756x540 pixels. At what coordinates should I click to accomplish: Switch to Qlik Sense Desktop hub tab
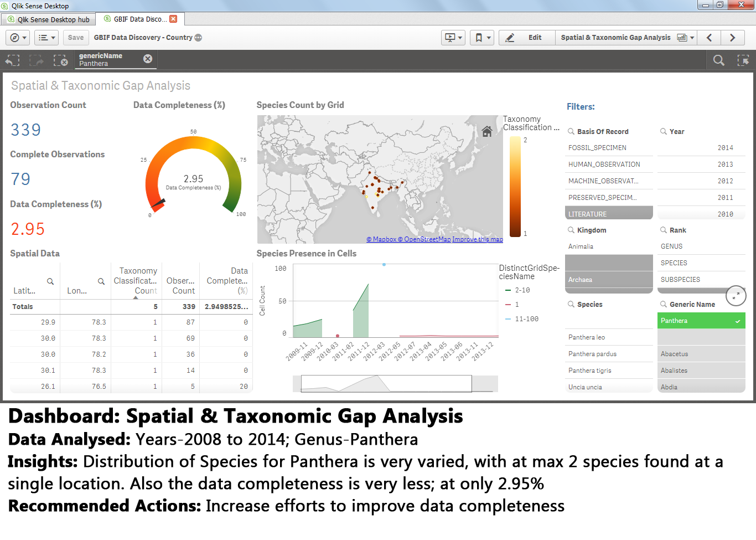point(49,19)
